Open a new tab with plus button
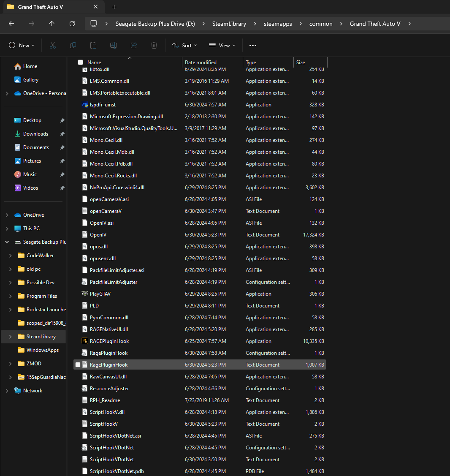The image size is (450, 476). [x=114, y=7]
